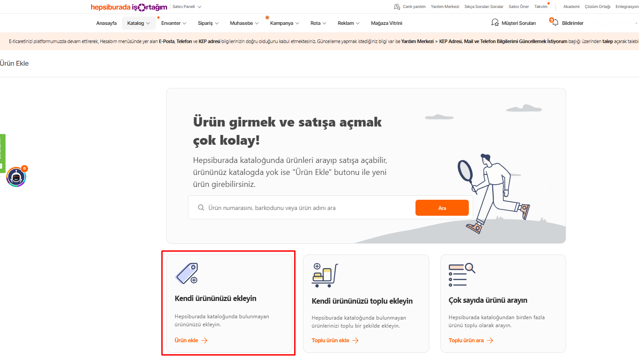Open the Entegrasyon link
This screenshot has width=639, height=364.
pos(627,7)
